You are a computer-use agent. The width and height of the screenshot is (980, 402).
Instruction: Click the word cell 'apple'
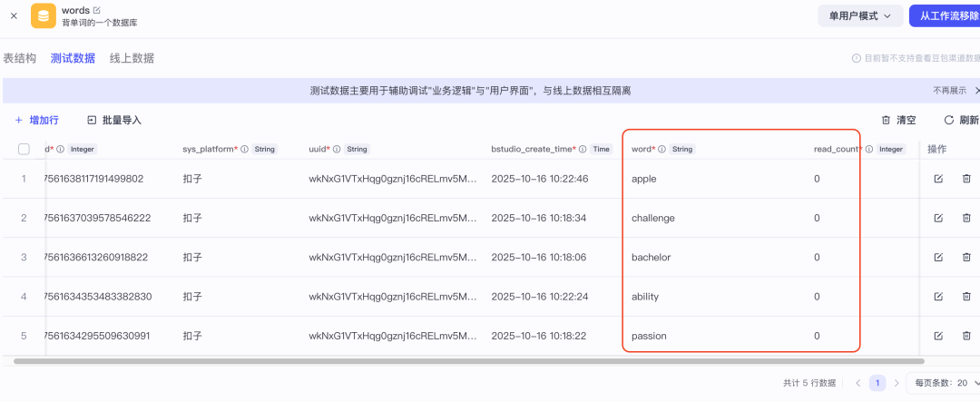[643, 179]
